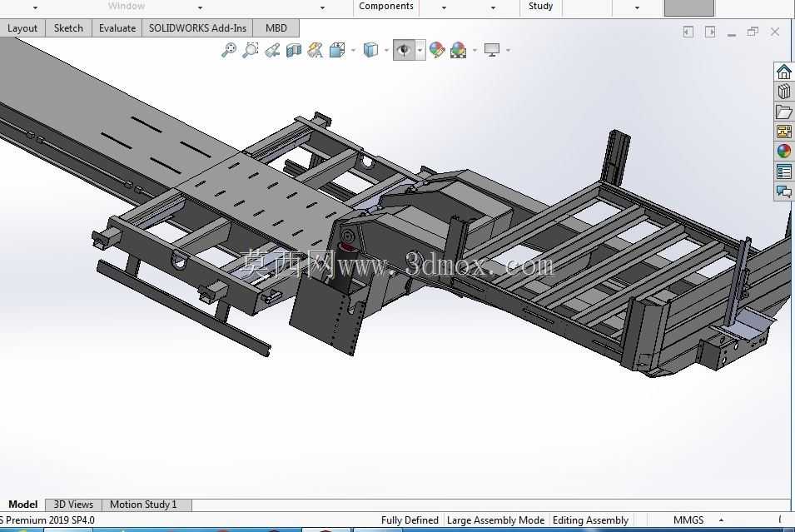Expand the Display Style dropdown arrow
Viewport: 795px width, 532px height.
pyautogui.click(x=387, y=50)
